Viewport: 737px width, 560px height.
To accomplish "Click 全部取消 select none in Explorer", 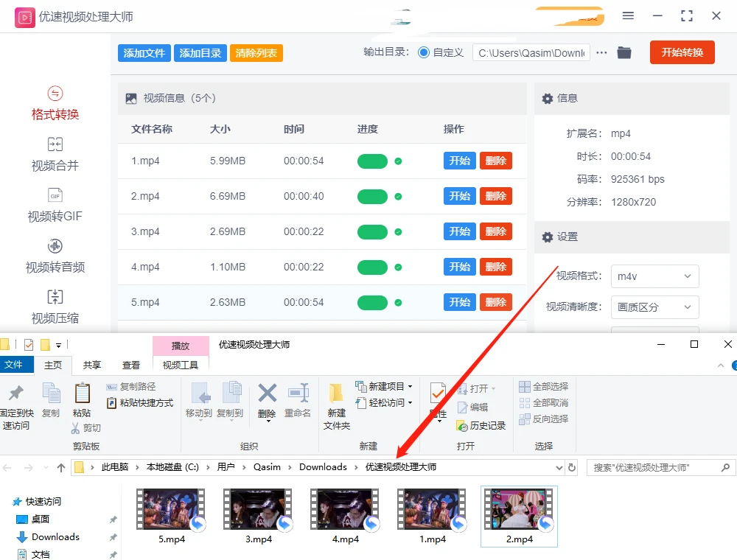I will click(544, 402).
